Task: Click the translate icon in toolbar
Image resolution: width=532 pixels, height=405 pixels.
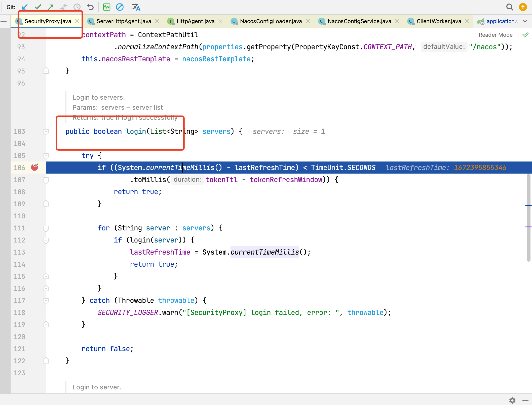Action: (136, 7)
